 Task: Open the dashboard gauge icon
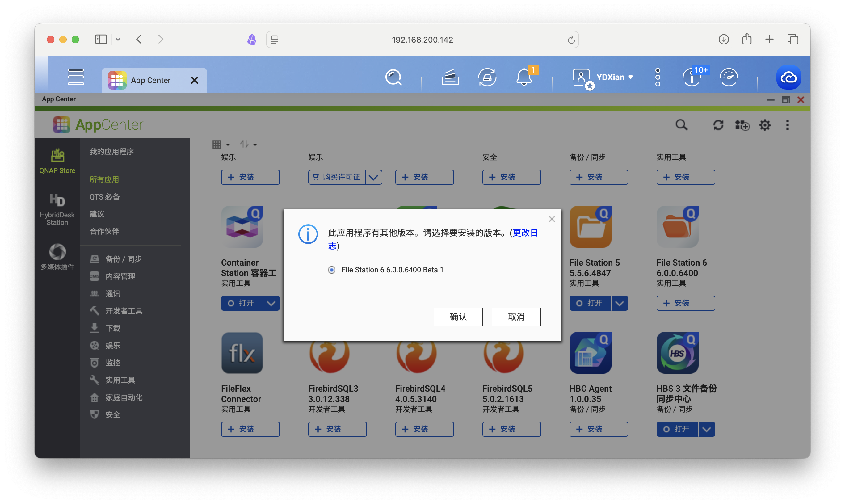[x=729, y=78]
